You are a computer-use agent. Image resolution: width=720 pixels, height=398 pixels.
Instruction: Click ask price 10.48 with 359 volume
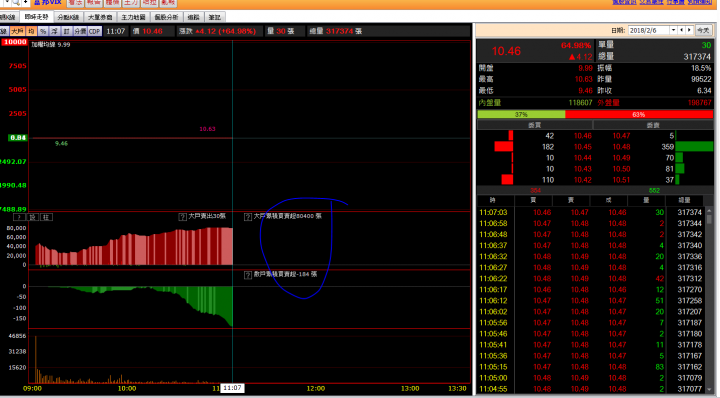click(621, 147)
